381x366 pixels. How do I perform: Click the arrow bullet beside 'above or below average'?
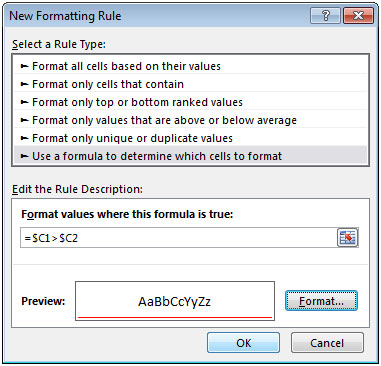pos(24,120)
